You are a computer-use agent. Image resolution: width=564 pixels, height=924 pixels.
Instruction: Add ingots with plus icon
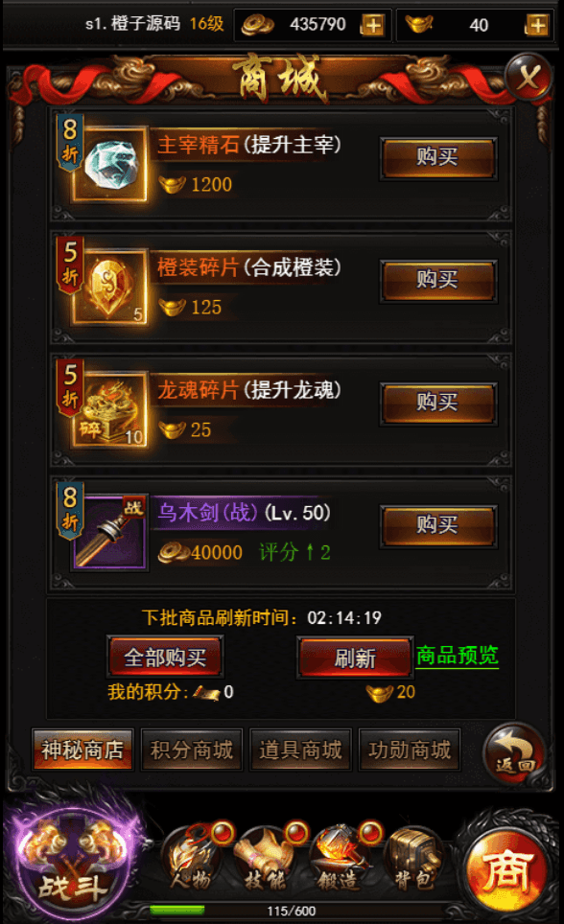click(537, 25)
